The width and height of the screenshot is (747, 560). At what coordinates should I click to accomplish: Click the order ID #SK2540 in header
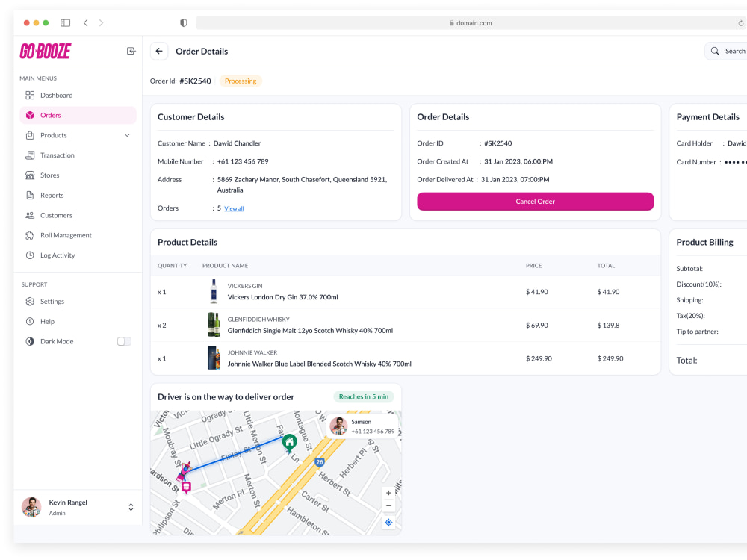coord(195,81)
